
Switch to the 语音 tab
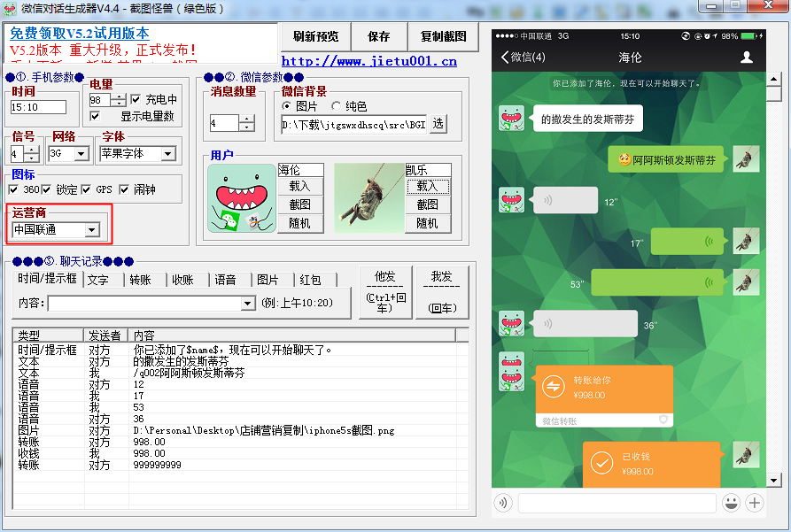coord(225,280)
